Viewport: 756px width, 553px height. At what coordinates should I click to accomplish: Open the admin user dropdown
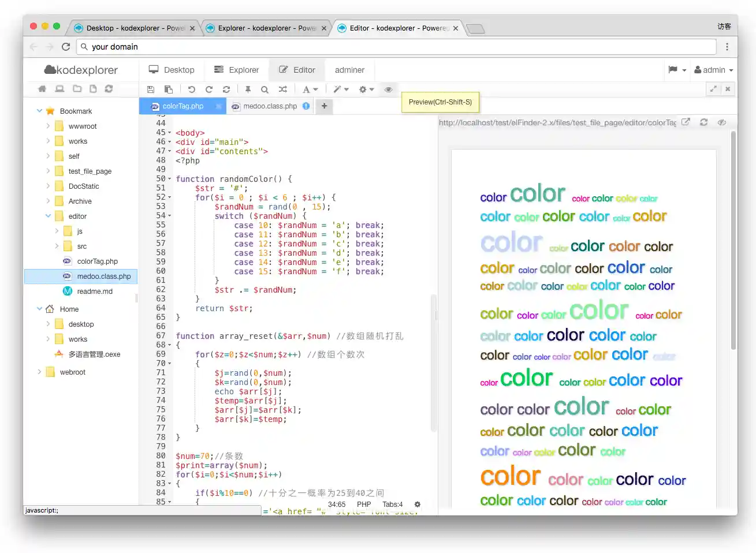[713, 70]
